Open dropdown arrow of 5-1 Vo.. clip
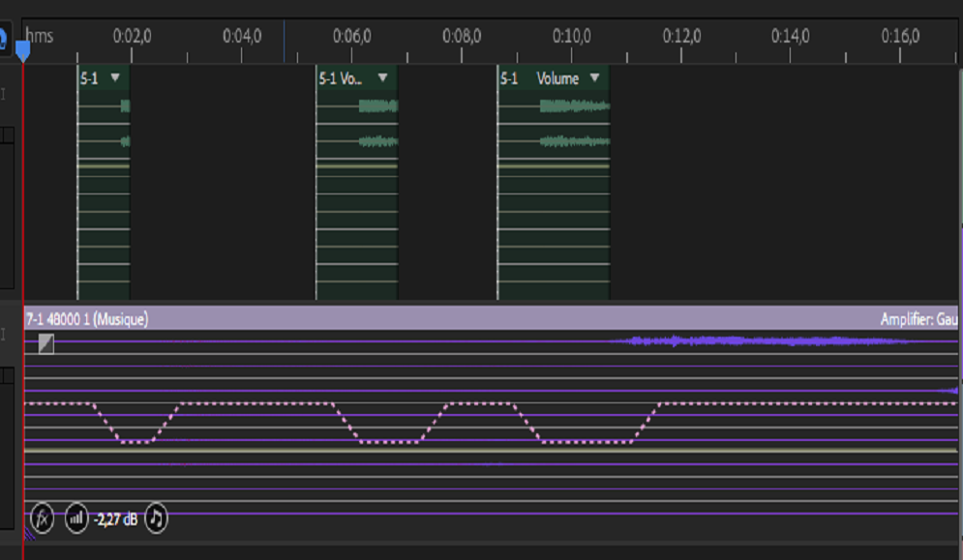The image size is (963, 560). 382,78
